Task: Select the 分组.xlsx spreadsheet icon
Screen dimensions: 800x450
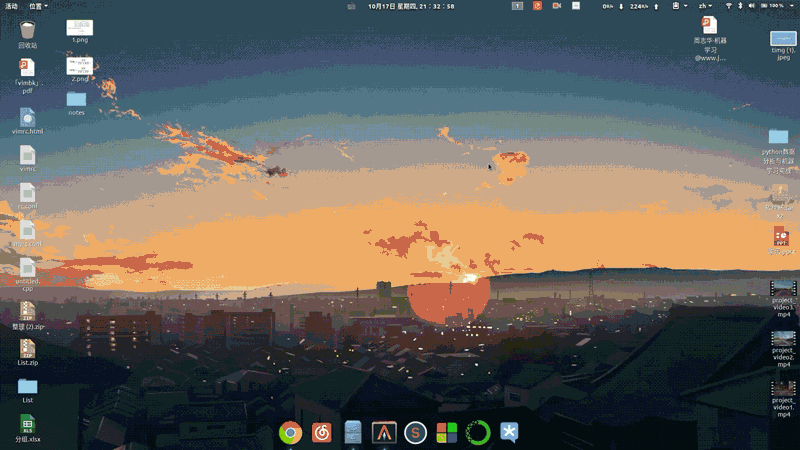Action: (x=28, y=424)
